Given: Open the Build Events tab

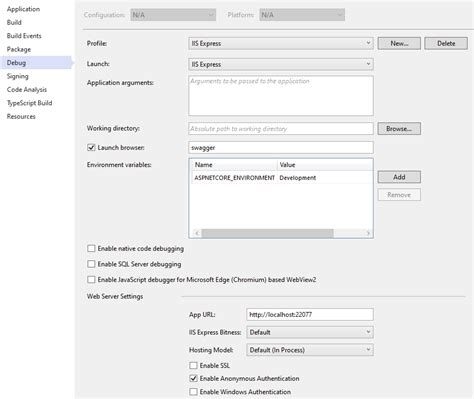Looking at the screenshot, I should pyautogui.click(x=24, y=36).
